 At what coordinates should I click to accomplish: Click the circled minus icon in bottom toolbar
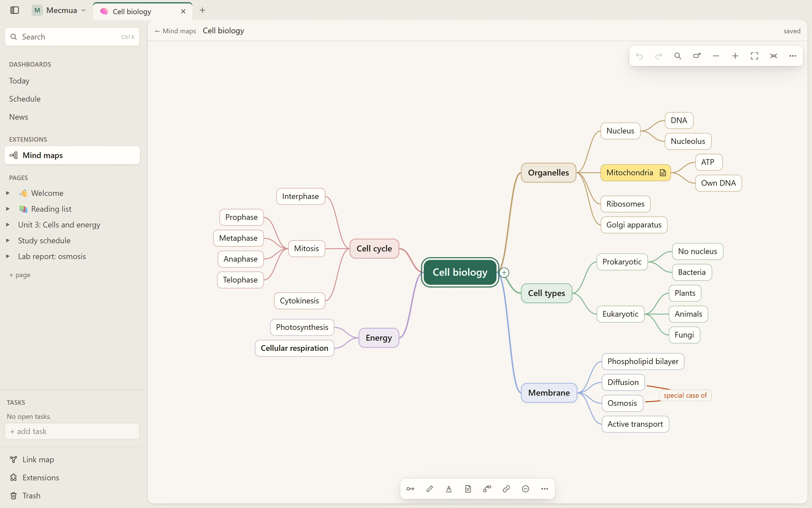(526, 489)
